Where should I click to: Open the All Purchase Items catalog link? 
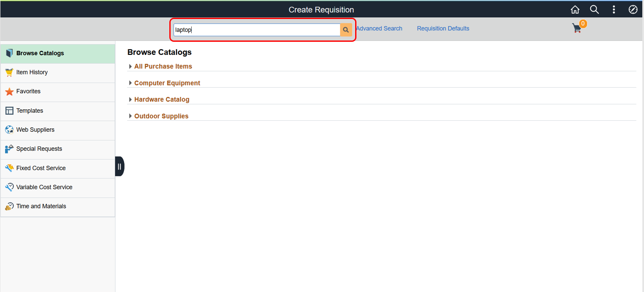pos(163,66)
